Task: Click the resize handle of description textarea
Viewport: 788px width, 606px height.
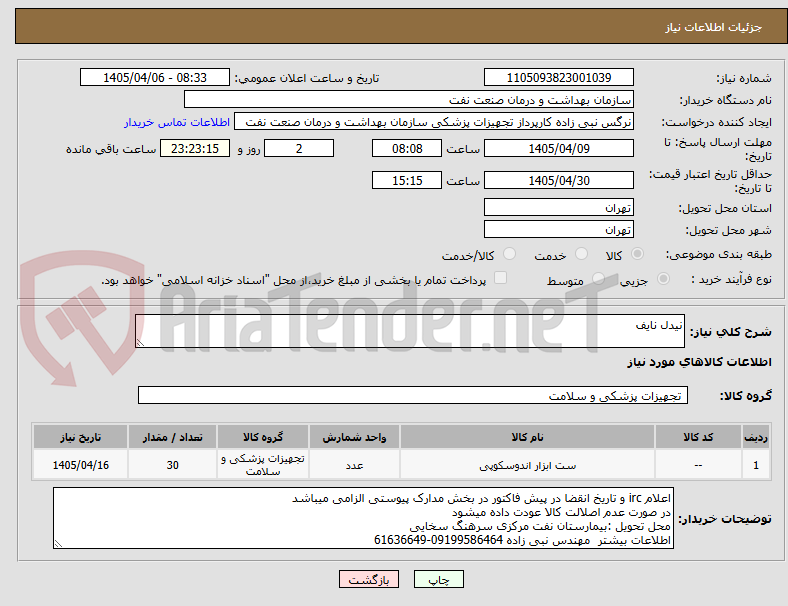Action: (140, 343)
